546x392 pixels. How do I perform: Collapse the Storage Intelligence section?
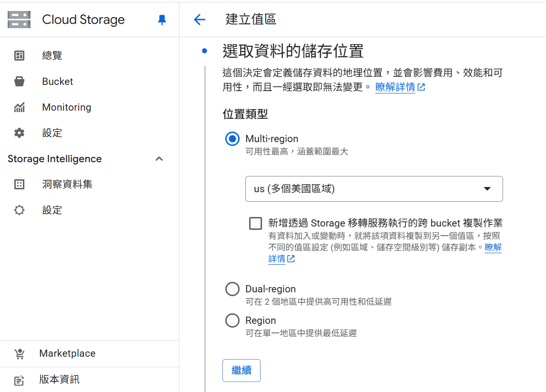tap(159, 159)
